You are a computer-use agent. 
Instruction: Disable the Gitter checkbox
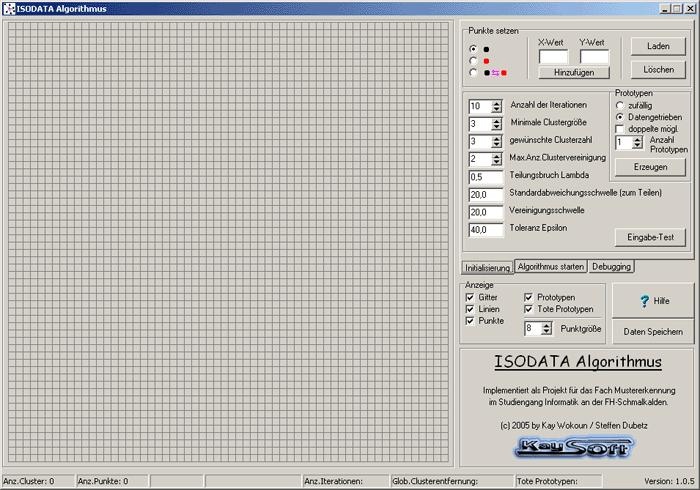click(471, 298)
